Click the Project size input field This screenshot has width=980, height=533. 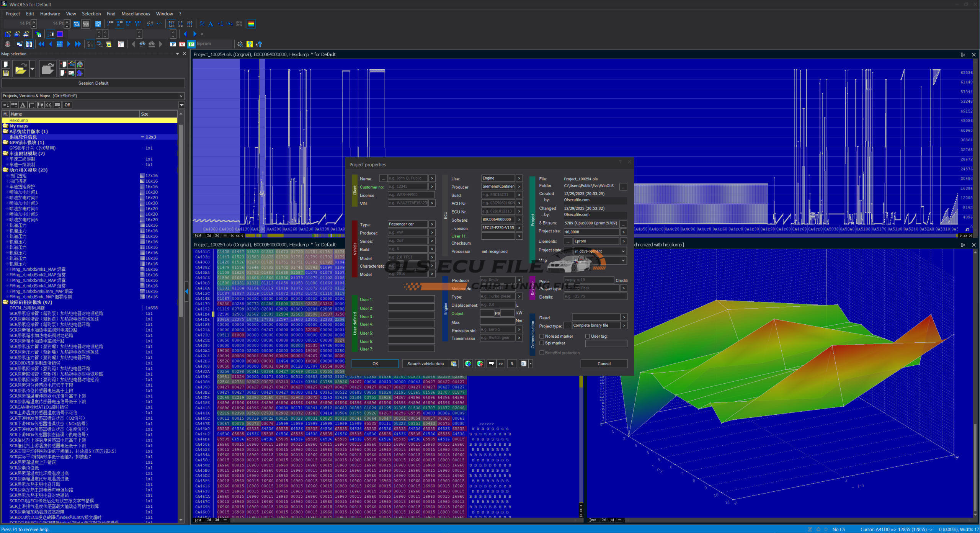click(x=591, y=232)
